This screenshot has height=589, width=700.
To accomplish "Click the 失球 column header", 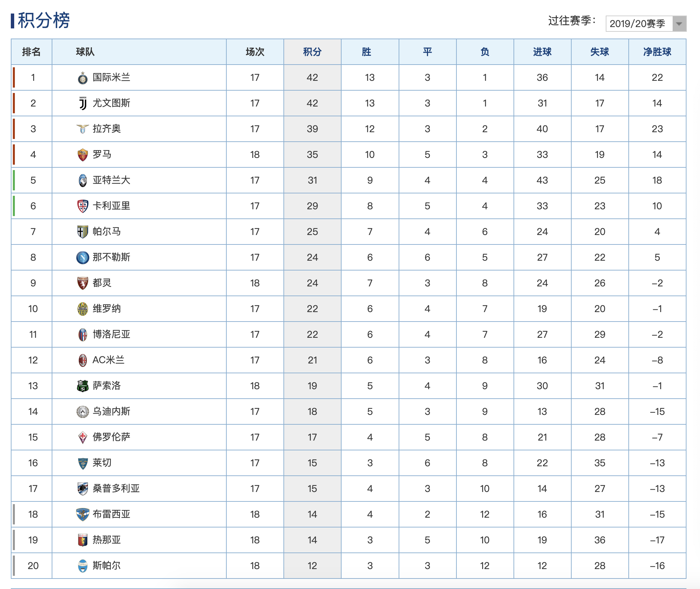I will [600, 52].
